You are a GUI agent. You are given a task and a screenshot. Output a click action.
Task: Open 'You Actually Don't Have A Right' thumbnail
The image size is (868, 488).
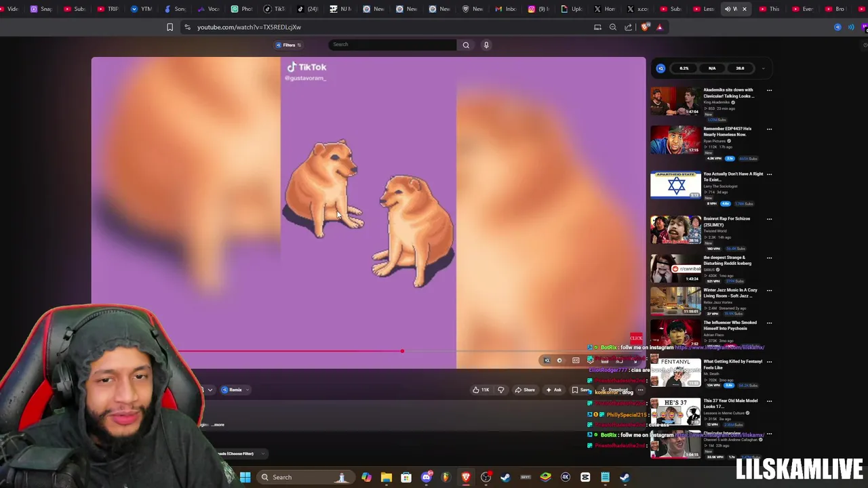pyautogui.click(x=675, y=184)
